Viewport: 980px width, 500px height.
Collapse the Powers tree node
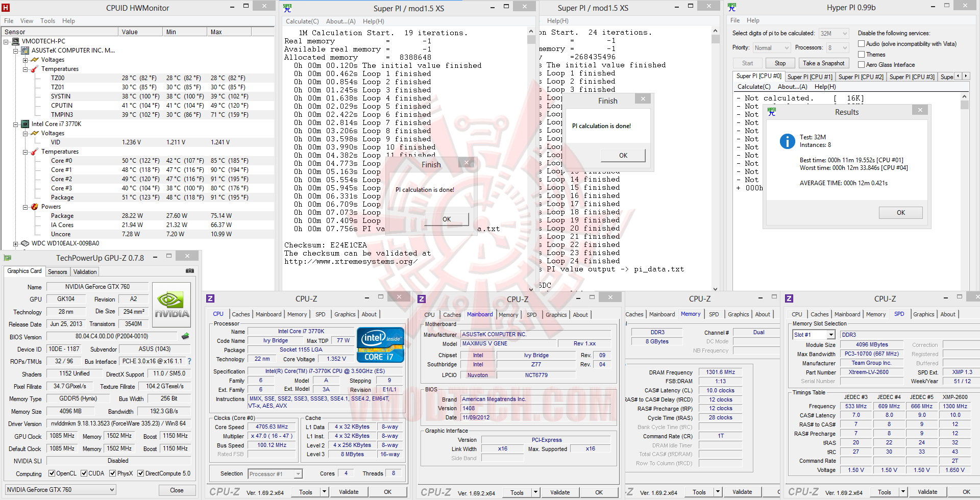click(x=26, y=207)
